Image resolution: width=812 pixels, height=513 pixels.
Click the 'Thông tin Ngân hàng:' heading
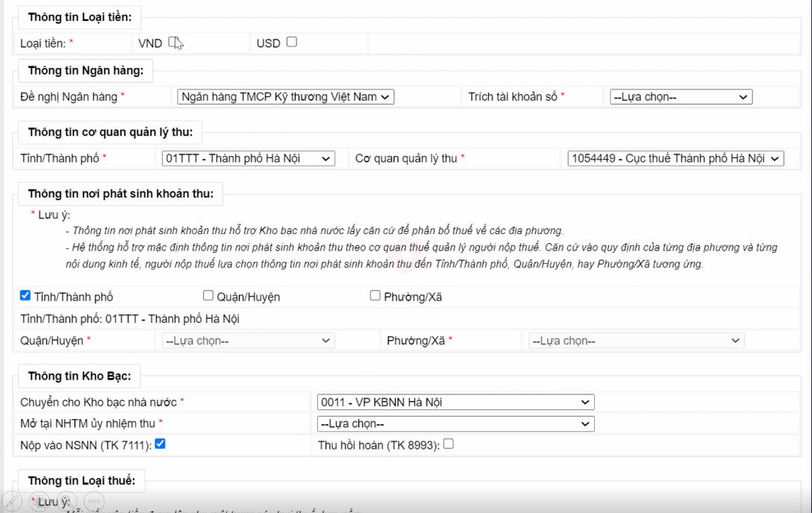[86, 70]
